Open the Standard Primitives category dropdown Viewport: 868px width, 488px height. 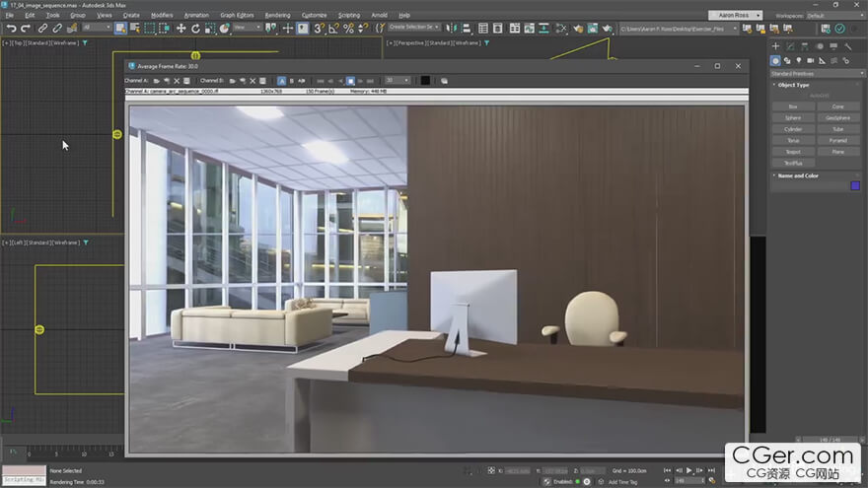pyautogui.click(x=817, y=74)
